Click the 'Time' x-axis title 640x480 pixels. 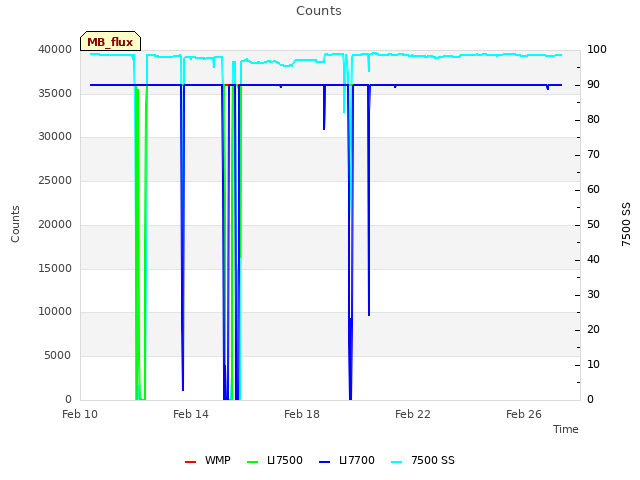(x=566, y=429)
